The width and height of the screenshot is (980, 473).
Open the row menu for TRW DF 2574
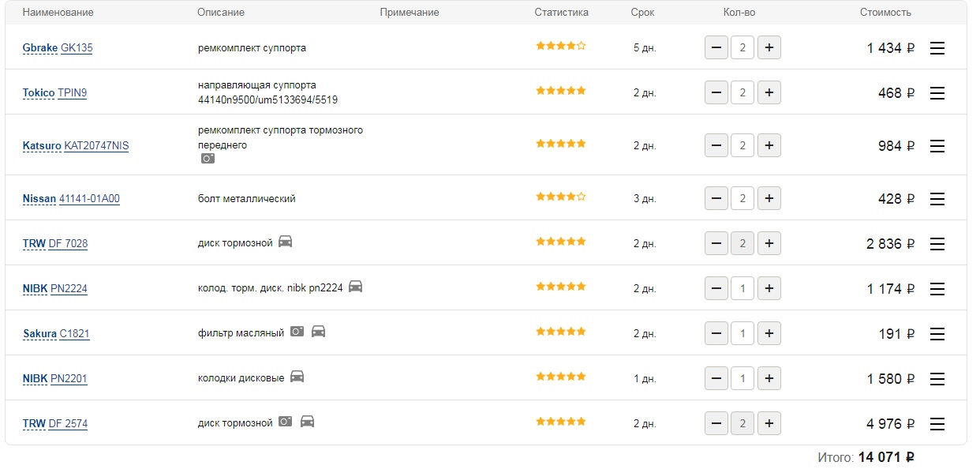coord(937,424)
